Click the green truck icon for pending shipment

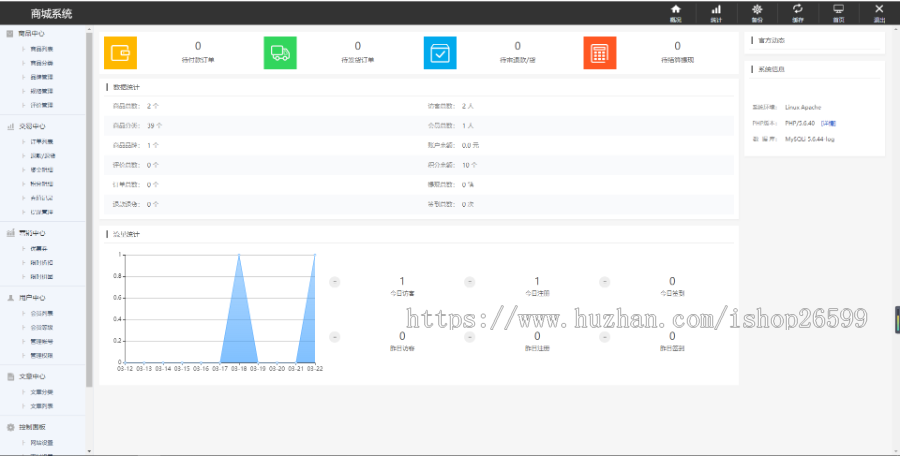pos(280,53)
